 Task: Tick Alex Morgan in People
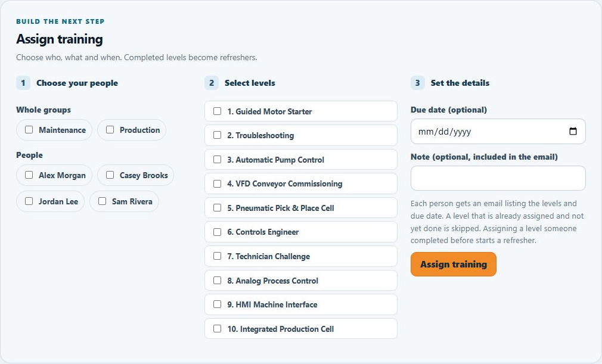[x=29, y=175]
